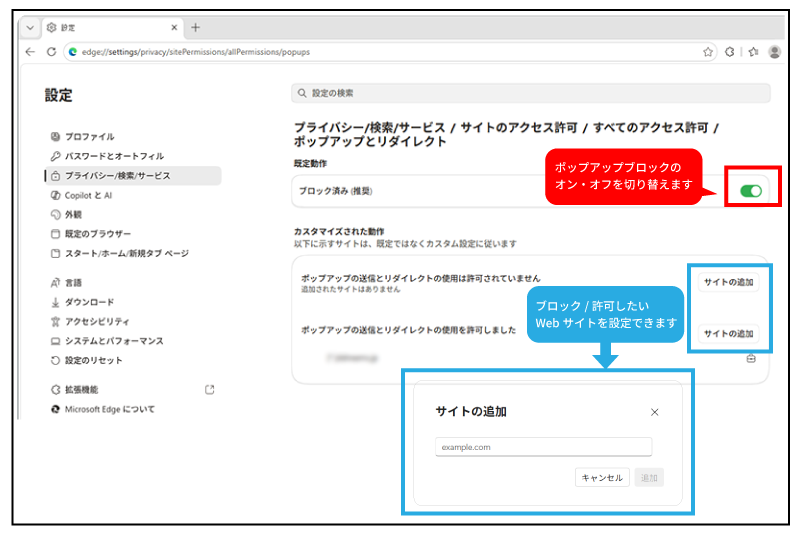Open 拡張機能 in the sidebar

point(133,390)
